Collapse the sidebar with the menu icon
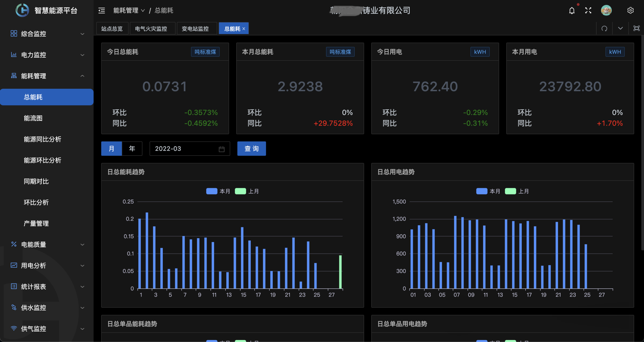 tap(102, 10)
